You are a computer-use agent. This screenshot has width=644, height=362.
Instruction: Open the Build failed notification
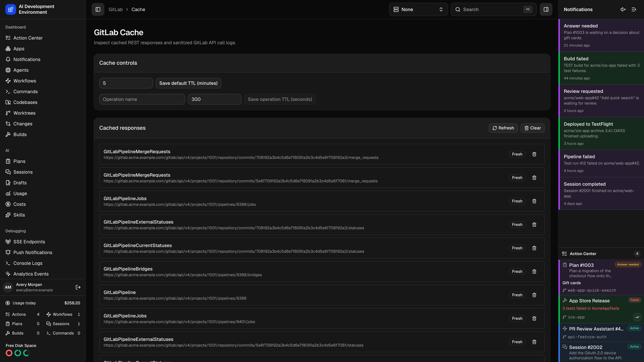(601, 68)
